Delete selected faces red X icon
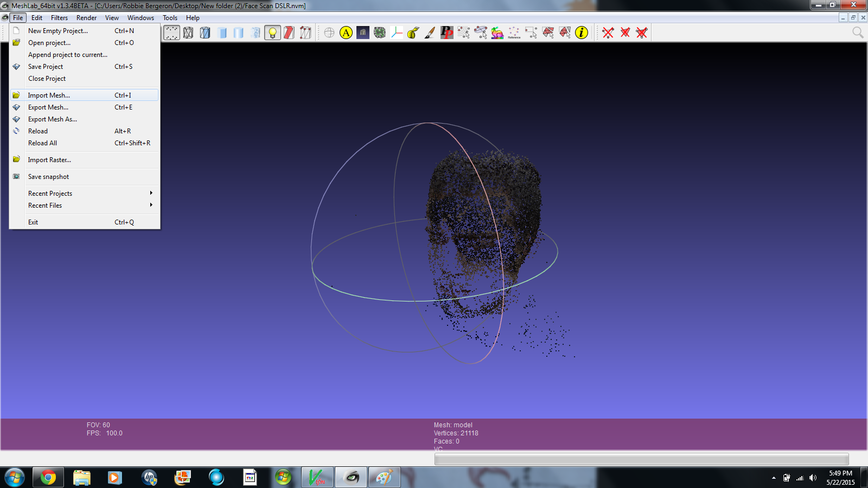Screen dimensions: 868x488 coord(625,33)
